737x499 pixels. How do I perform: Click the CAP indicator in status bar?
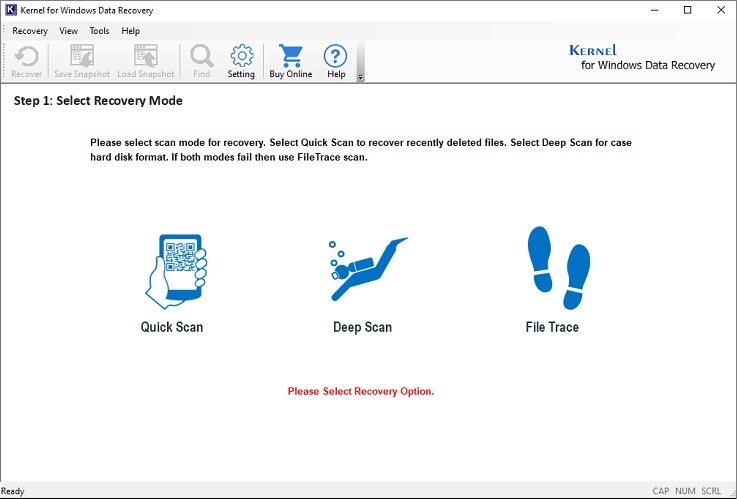[660, 491]
